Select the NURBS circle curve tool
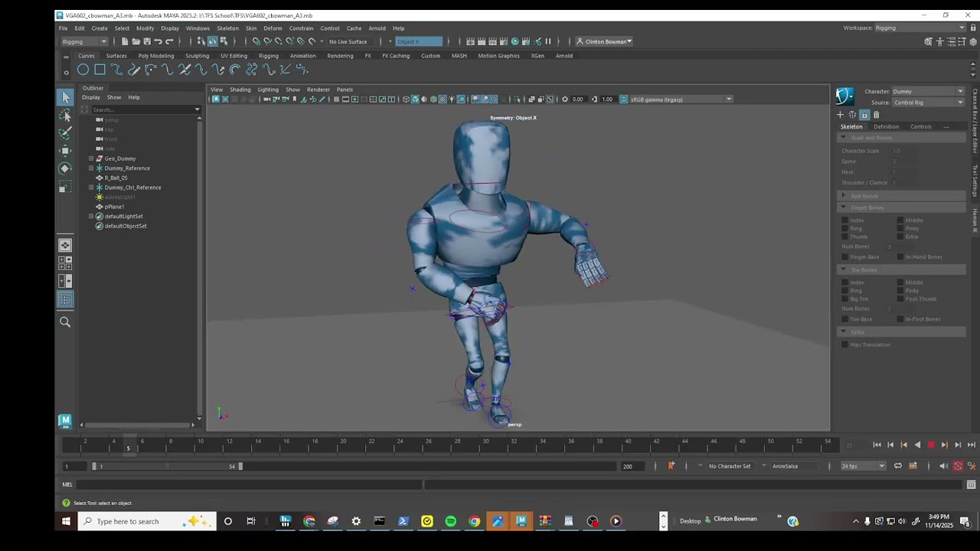 (83, 70)
